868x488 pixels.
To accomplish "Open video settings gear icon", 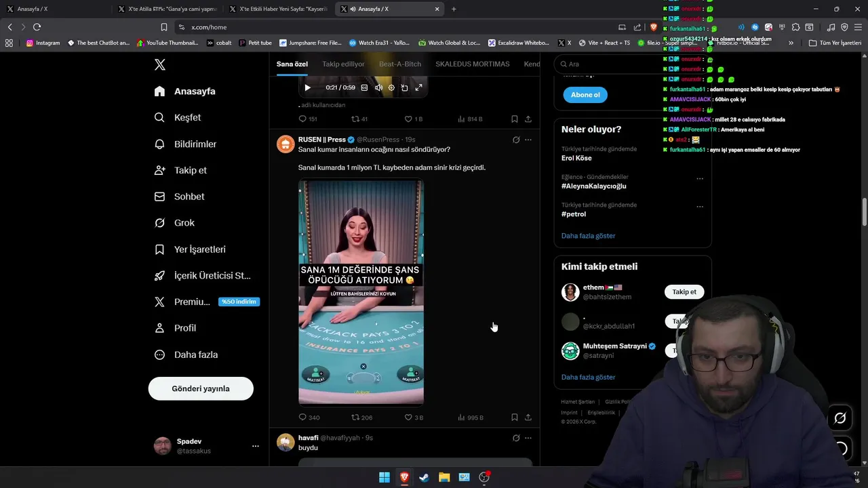I will [391, 87].
